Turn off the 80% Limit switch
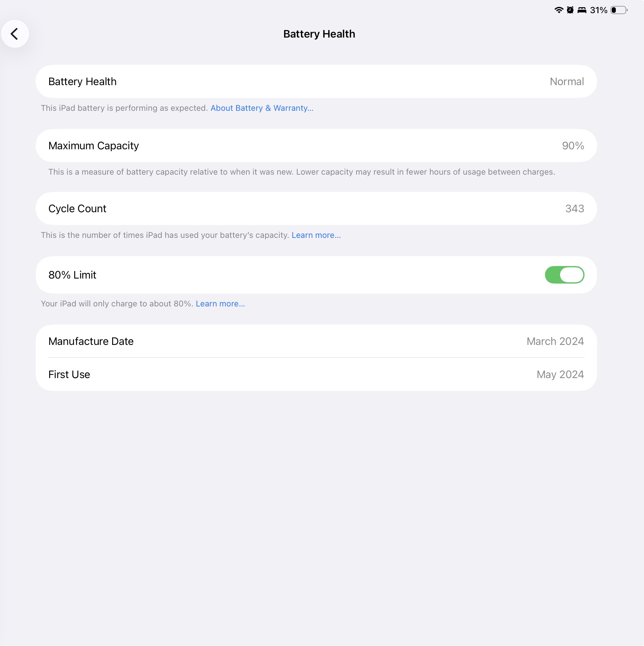 pos(564,275)
